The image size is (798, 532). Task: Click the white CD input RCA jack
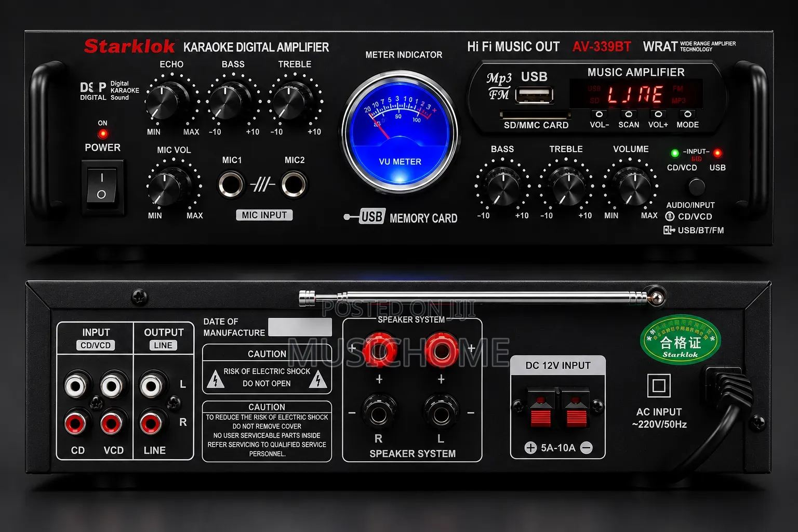pos(75,386)
